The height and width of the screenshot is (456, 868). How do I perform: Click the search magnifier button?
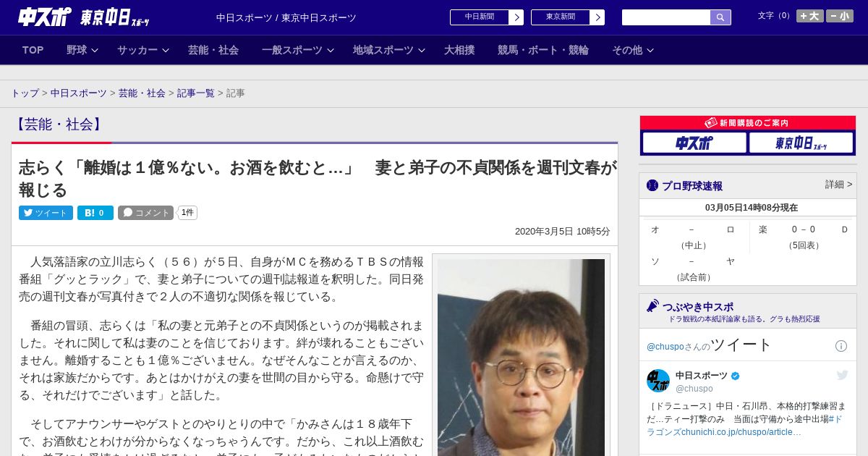tap(720, 17)
